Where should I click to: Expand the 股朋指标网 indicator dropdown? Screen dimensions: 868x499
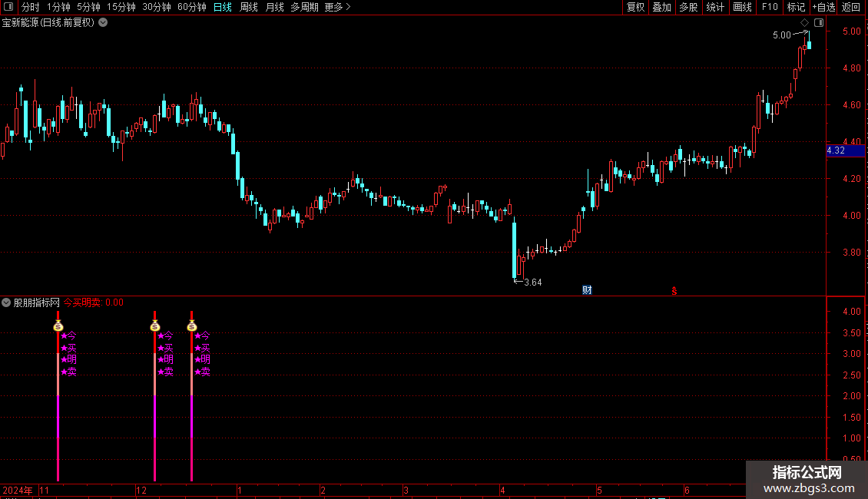(6, 302)
